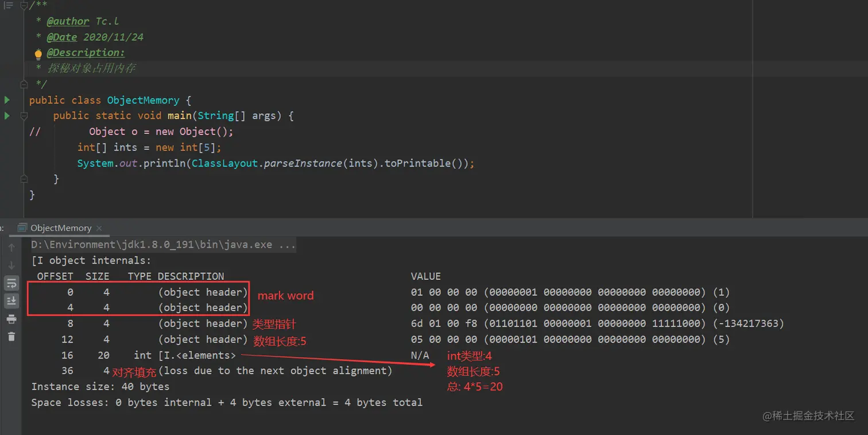Toggle soft-wrap in the Run console
The image size is (868, 435).
pyautogui.click(x=11, y=283)
